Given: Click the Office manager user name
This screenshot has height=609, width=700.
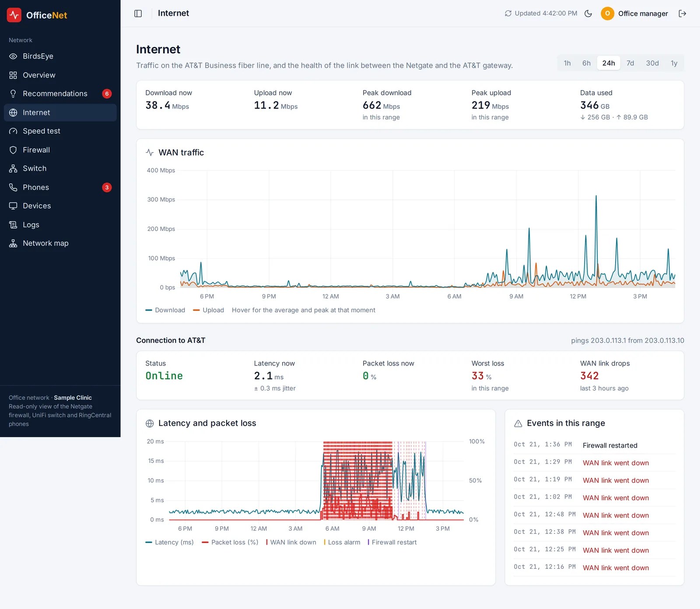Looking at the screenshot, I should [643, 14].
